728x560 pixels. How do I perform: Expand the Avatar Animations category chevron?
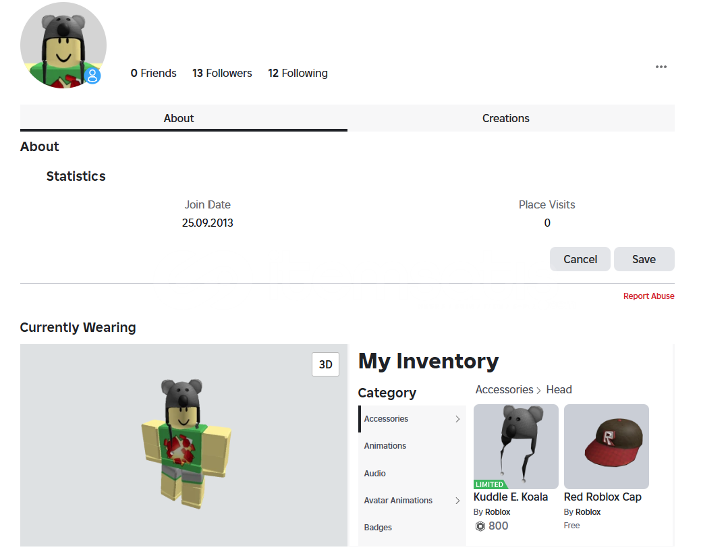457,501
